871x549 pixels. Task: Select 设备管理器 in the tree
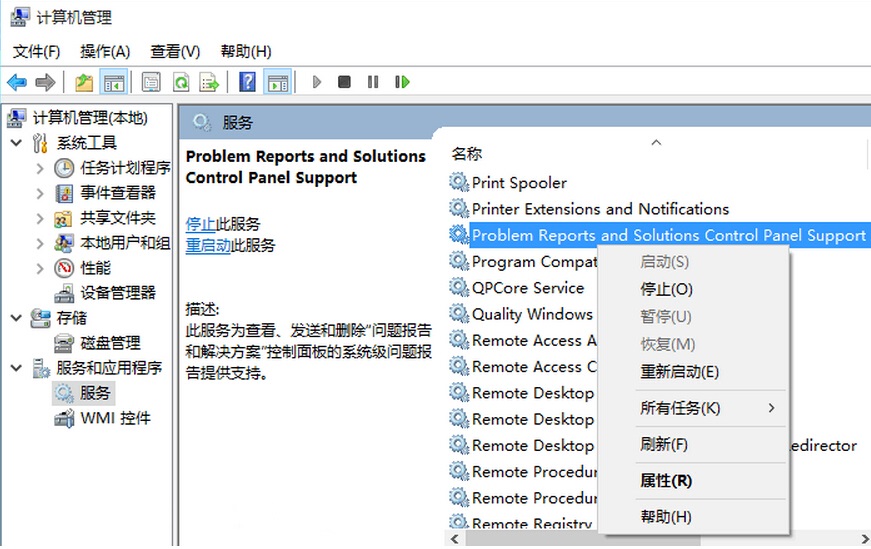(x=118, y=293)
